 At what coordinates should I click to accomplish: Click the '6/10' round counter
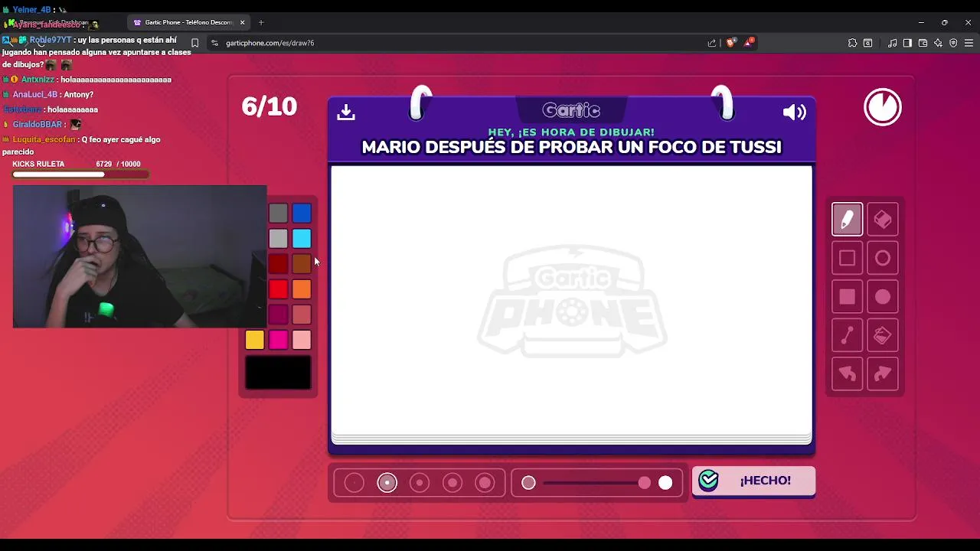click(x=269, y=106)
